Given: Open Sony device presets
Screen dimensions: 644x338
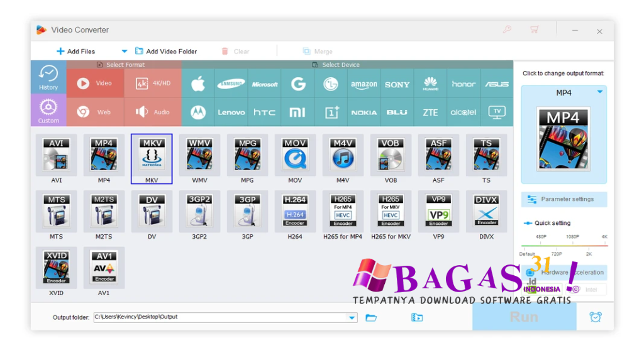Looking at the screenshot, I should (397, 84).
